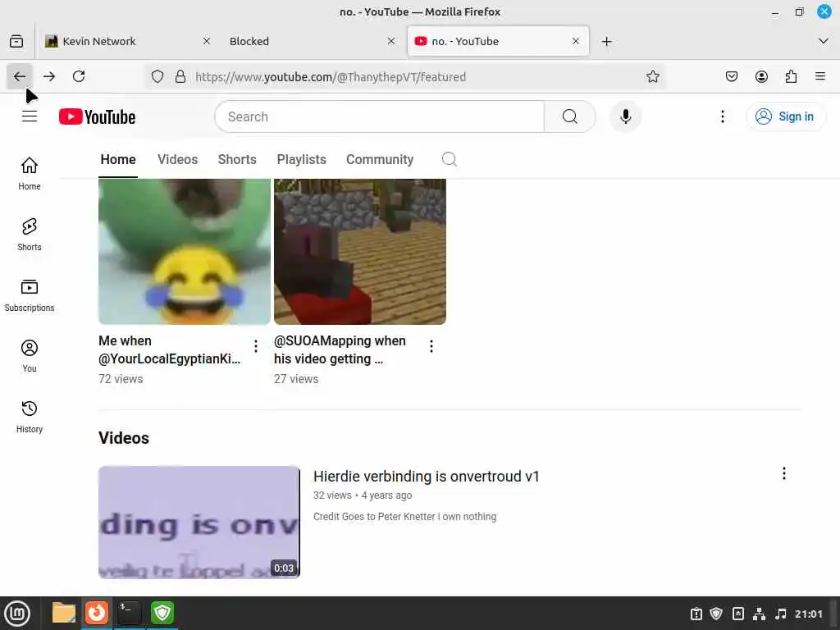This screenshot has height=630, width=840.
Task: Open 'Hierdie verbinding is onvertroud v1' title link
Action: click(x=427, y=477)
